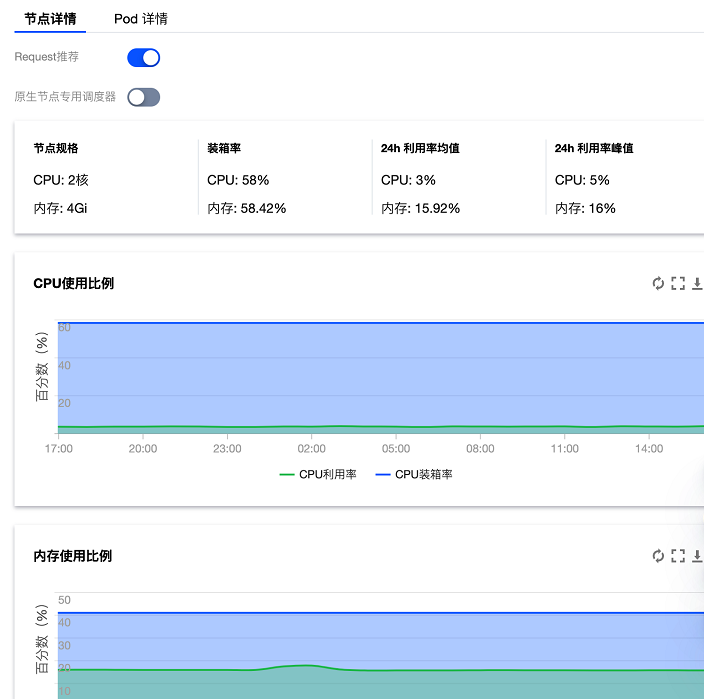Screen dimensions: 704x699
Task: Open 内存使用比例 chart in fullscreen
Action: pos(678,556)
